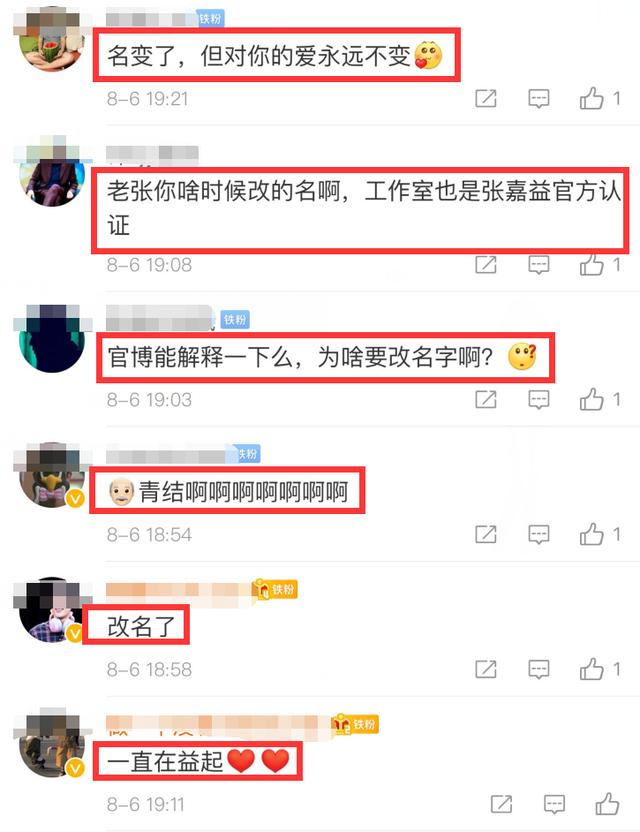640x832 pixels.
Task: Open the watermelon avatar of the first commenter
Action: pyautogui.click(x=52, y=39)
